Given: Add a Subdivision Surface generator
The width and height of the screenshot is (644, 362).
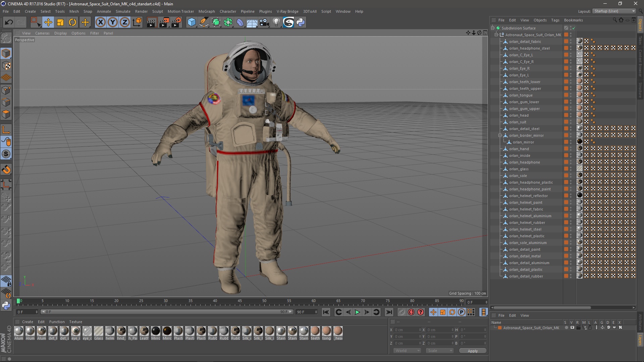Looking at the screenshot, I should [x=216, y=22].
